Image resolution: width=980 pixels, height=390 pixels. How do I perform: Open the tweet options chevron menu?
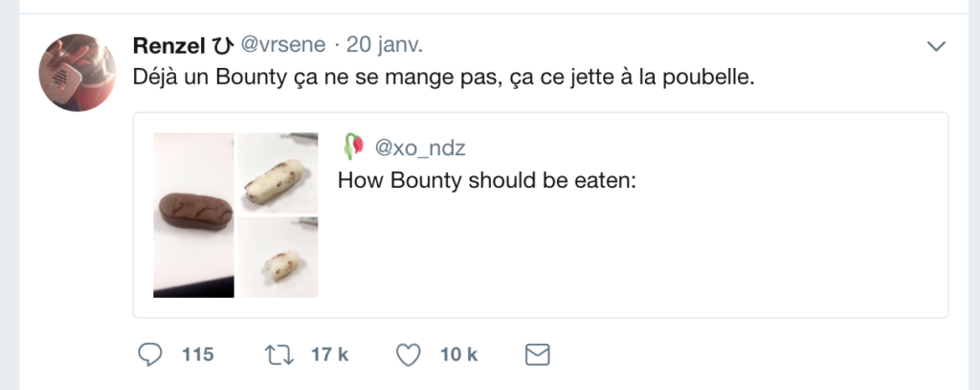[x=936, y=46]
